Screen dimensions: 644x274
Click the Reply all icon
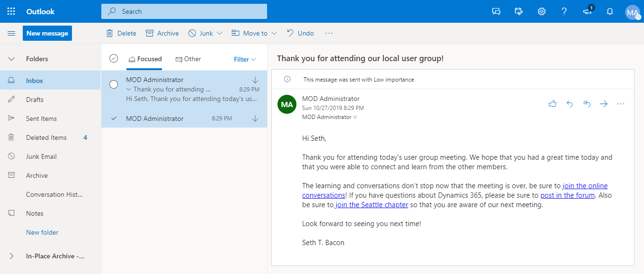pyautogui.click(x=587, y=104)
